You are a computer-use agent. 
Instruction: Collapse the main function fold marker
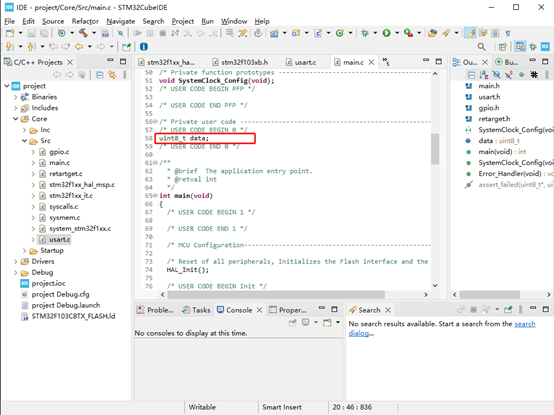click(155, 196)
